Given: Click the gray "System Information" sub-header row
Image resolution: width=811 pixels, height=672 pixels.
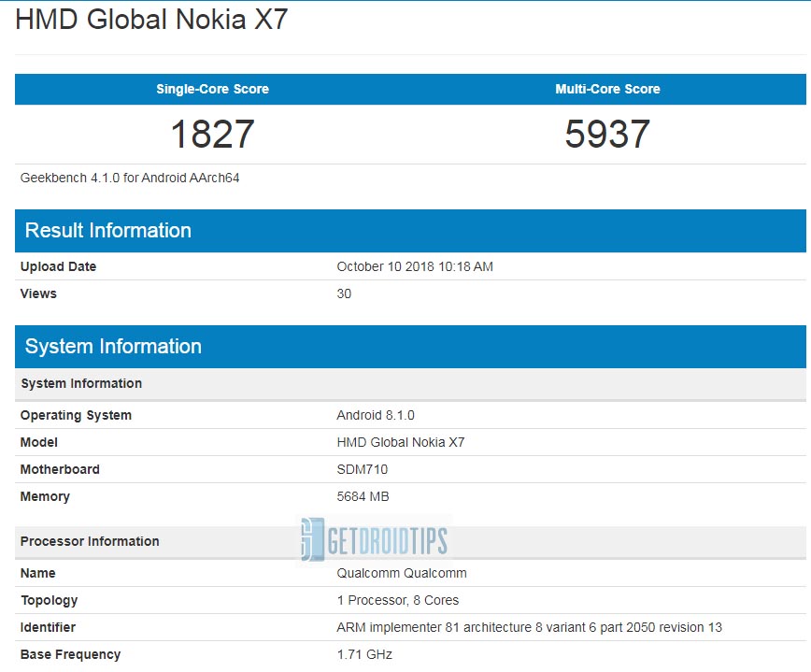Looking at the screenshot, I should coord(411,384).
